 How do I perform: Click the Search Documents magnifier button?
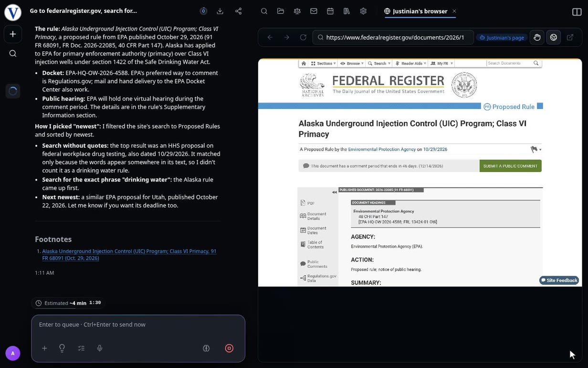coord(536,63)
